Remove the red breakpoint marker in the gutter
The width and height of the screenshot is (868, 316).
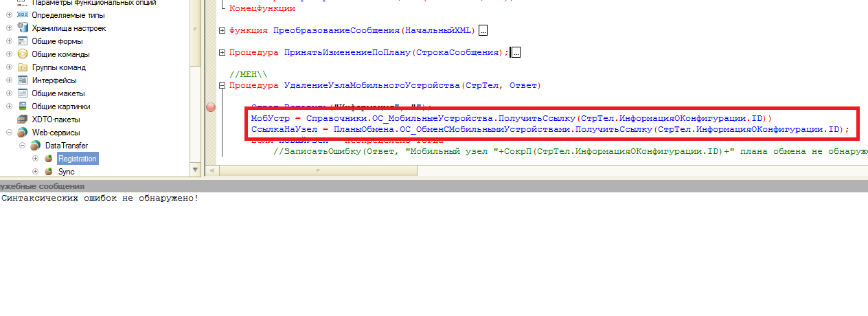211,106
